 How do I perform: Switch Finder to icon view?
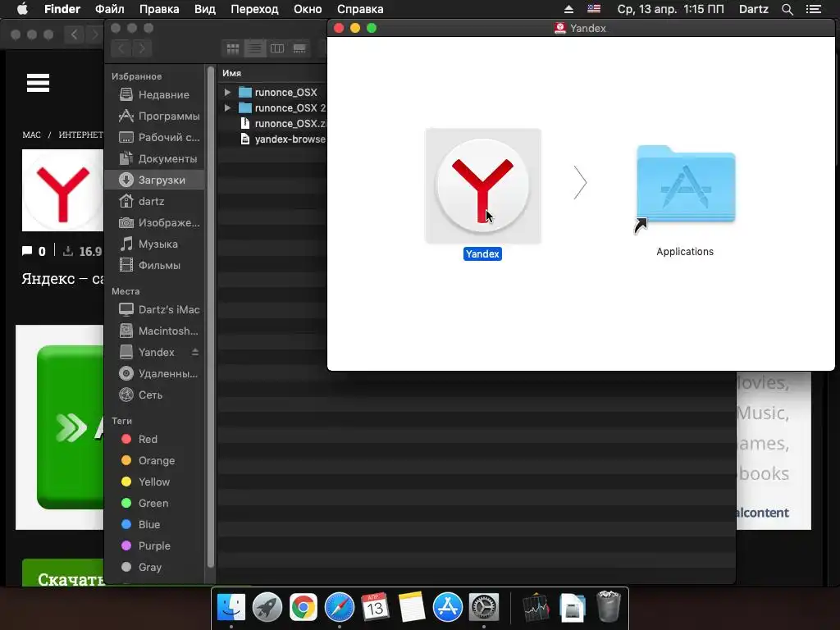(232, 48)
